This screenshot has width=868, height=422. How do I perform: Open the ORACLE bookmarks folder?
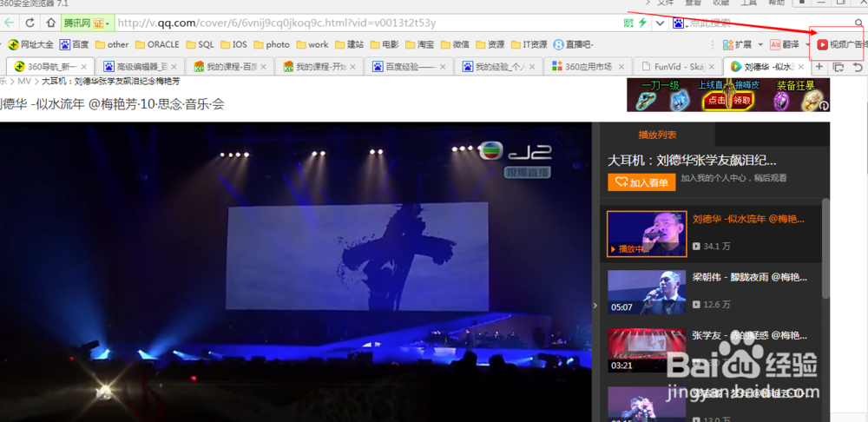click(x=158, y=44)
